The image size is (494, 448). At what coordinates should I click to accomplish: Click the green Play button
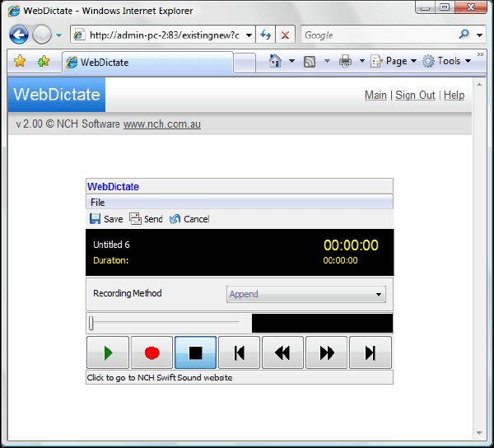pos(108,352)
